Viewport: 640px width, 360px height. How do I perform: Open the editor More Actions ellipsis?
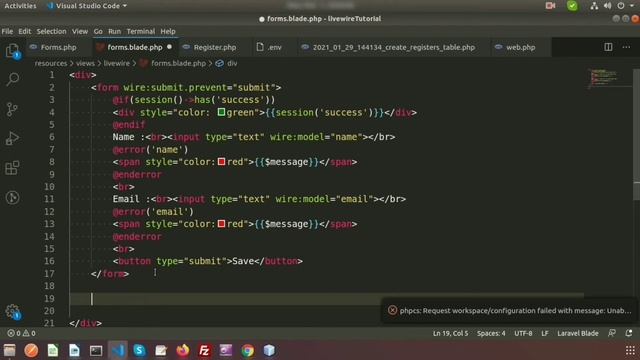[x=626, y=47]
